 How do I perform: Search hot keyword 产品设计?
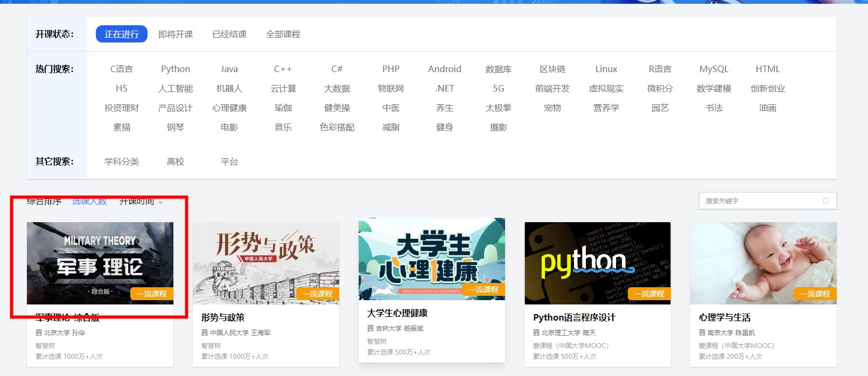pos(176,108)
